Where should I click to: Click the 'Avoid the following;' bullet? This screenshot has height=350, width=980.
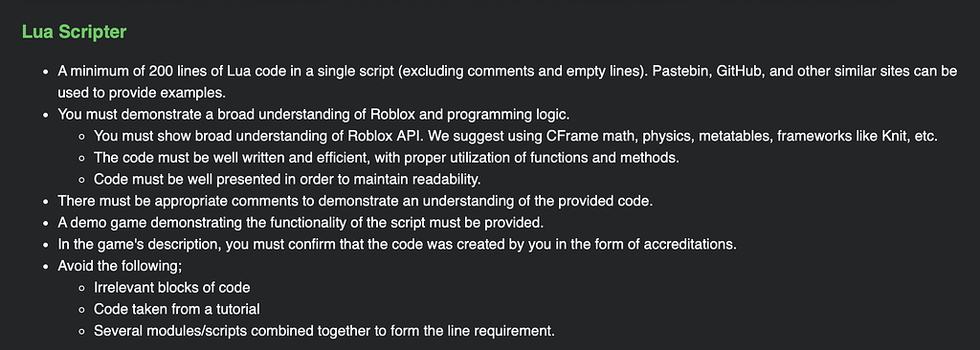[x=120, y=266]
